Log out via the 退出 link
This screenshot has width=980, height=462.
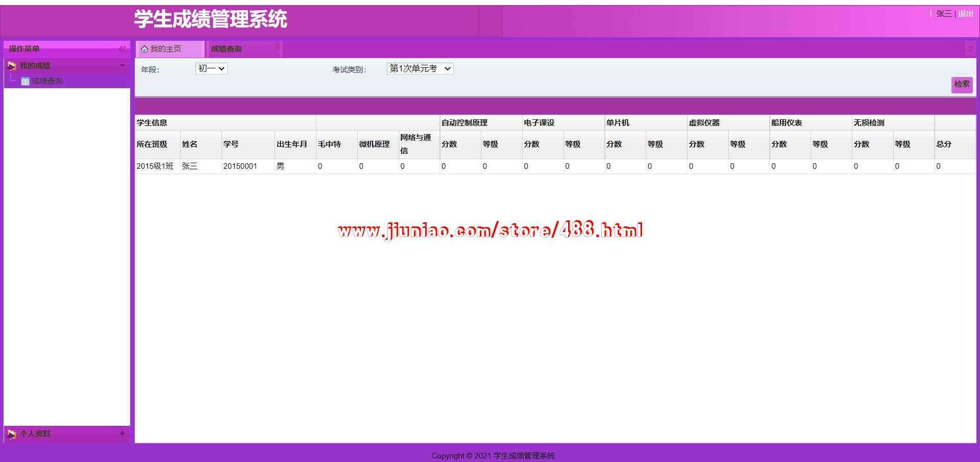point(965,14)
